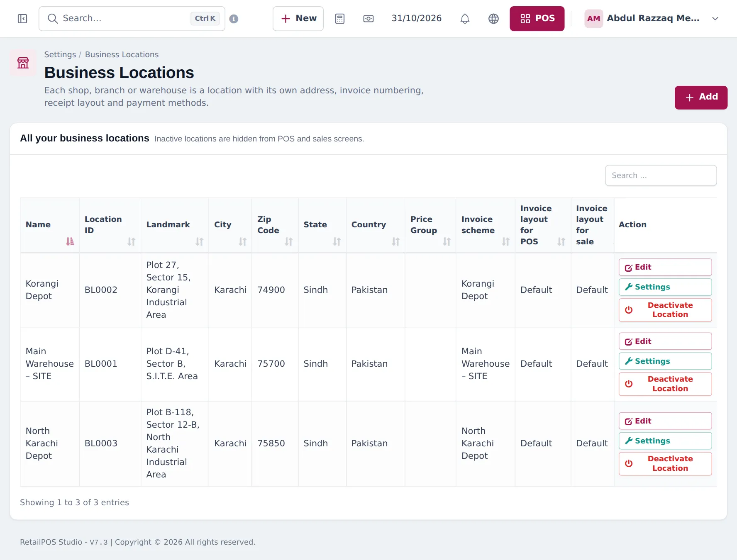Image resolution: width=737 pixels, height=560 pixels.
Task: Open notifications bell icon
Action: point(465,19)
